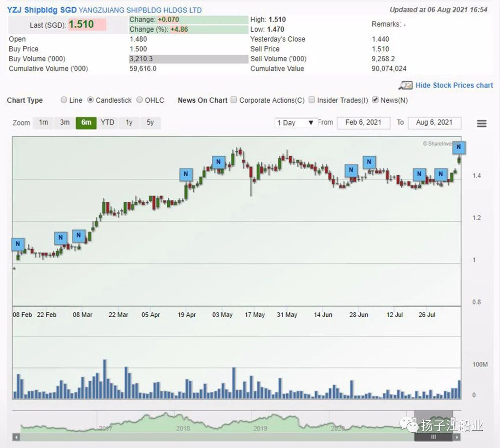
Task: Open the news marker near 03 May
Action: 218,162
